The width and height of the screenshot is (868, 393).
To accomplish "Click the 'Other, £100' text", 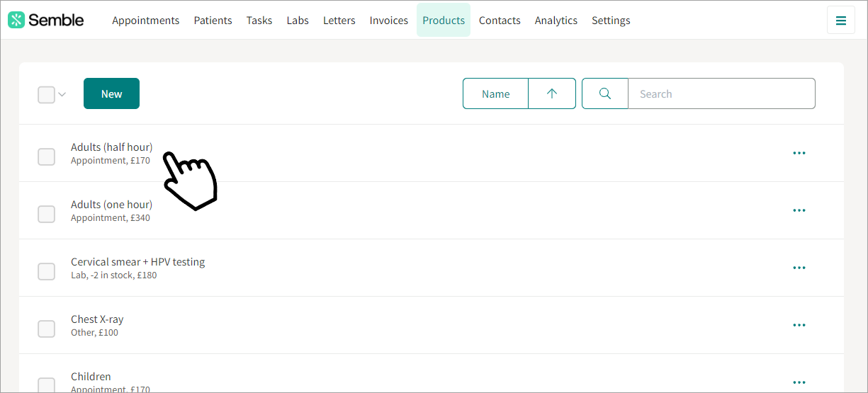I will pos(95,333).
